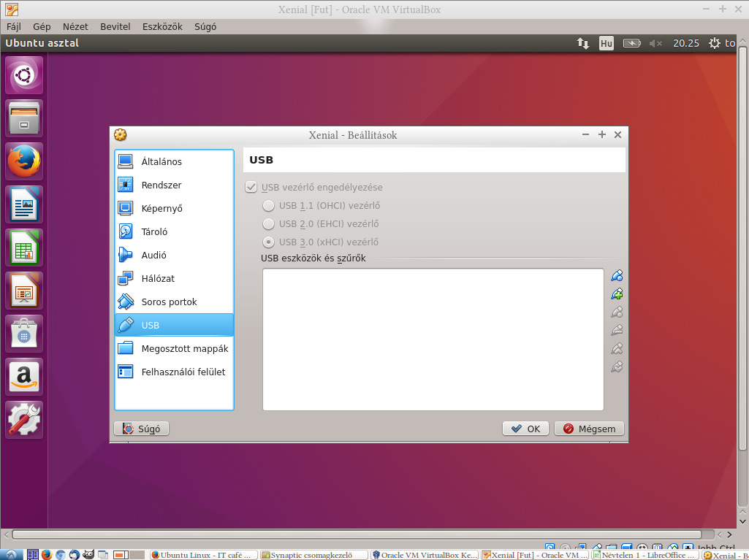The image size is (749, 560).
Task: Click the add USB filter from device icon
Action: [617, 294]
